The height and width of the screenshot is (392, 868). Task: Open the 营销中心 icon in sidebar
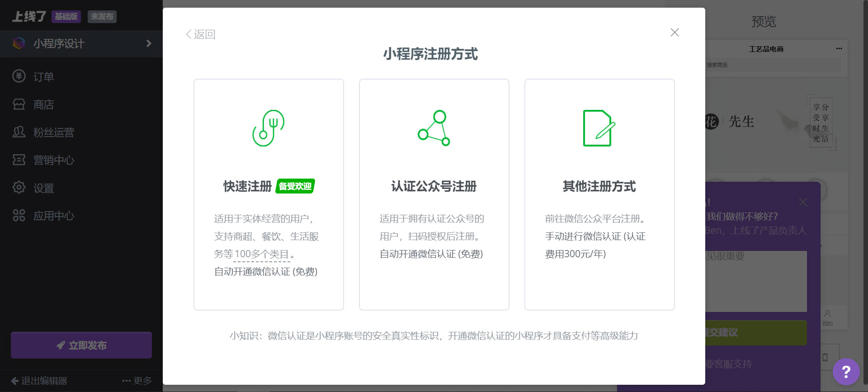pyautogui.click(x=19, y=160)
